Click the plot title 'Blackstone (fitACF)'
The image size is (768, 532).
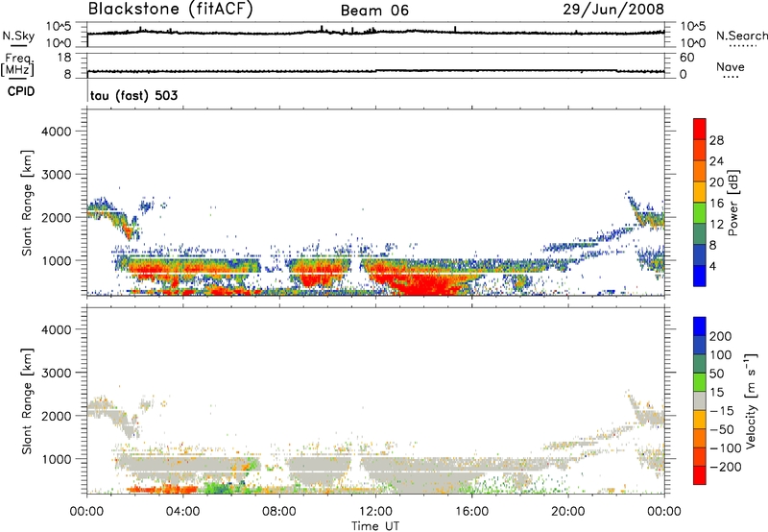point(171,9)
